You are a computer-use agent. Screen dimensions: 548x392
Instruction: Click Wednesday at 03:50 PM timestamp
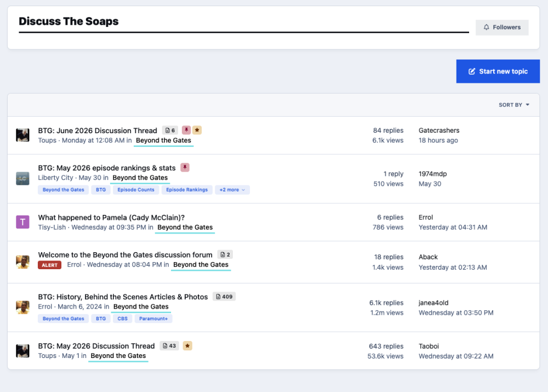456,313
